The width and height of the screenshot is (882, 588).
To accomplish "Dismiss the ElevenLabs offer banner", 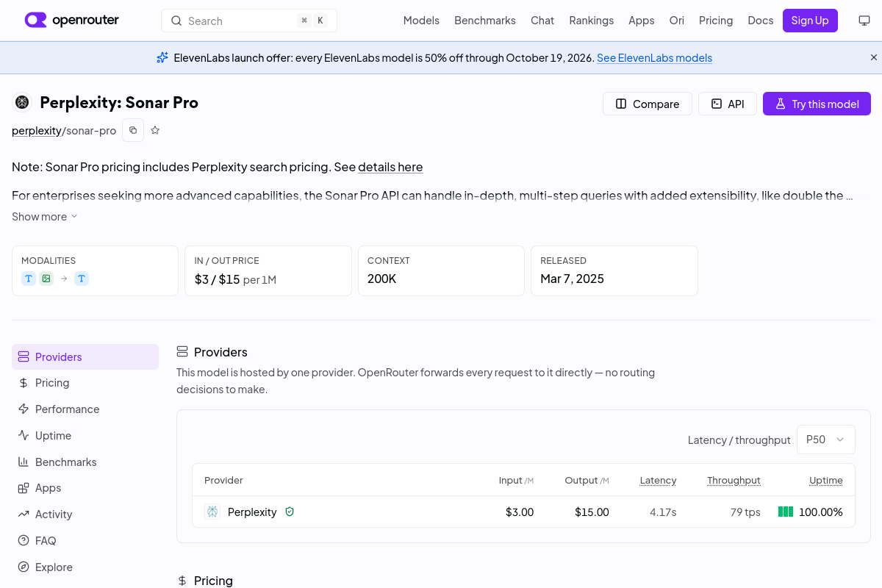I will click(x=874, y=57).
